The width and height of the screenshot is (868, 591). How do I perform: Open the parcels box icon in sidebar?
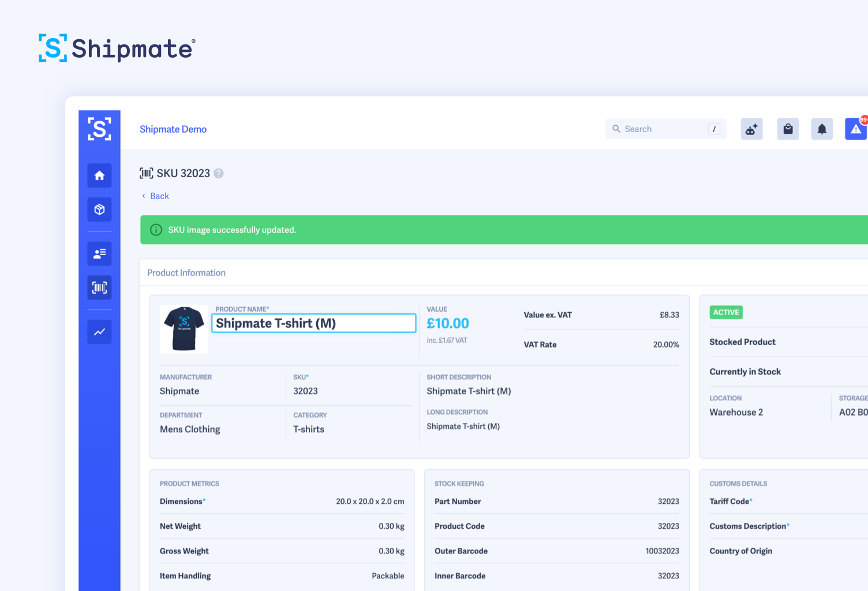pos(99,210)
